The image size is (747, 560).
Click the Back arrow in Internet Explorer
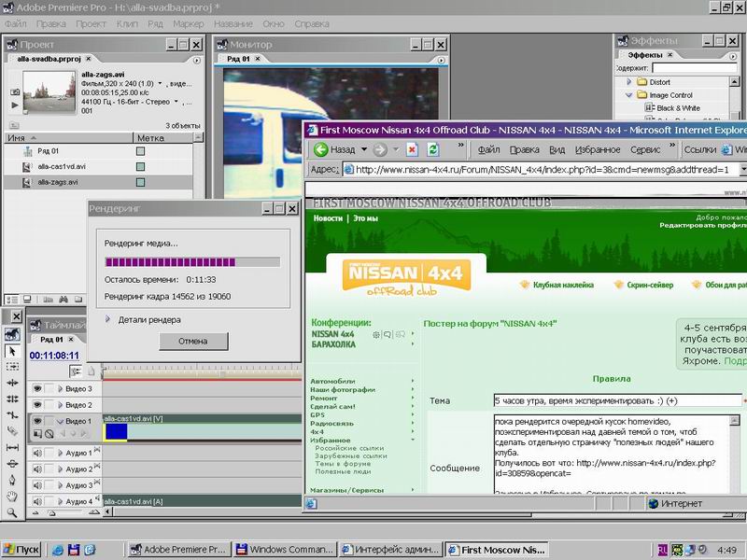[x=320, y=149]
